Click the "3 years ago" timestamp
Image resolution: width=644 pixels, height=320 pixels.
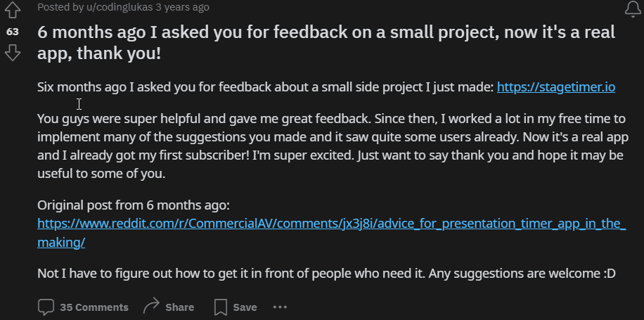pyautogui.click(x=182, y=7)
